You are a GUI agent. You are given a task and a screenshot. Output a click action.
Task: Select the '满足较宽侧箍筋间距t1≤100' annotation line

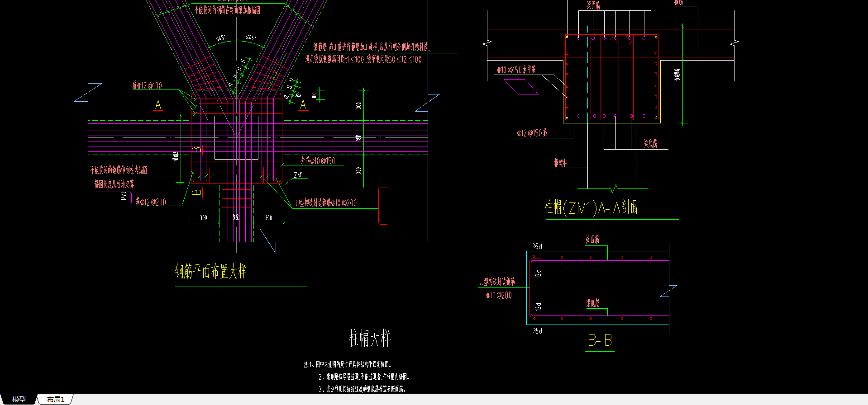point(363,59)
